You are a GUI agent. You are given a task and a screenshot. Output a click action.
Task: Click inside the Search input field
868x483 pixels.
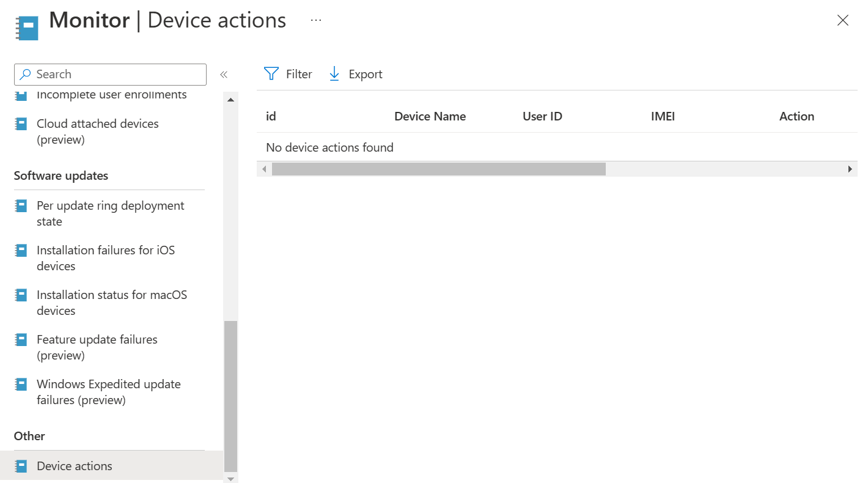pyautogui.click(x=110, y=74)
